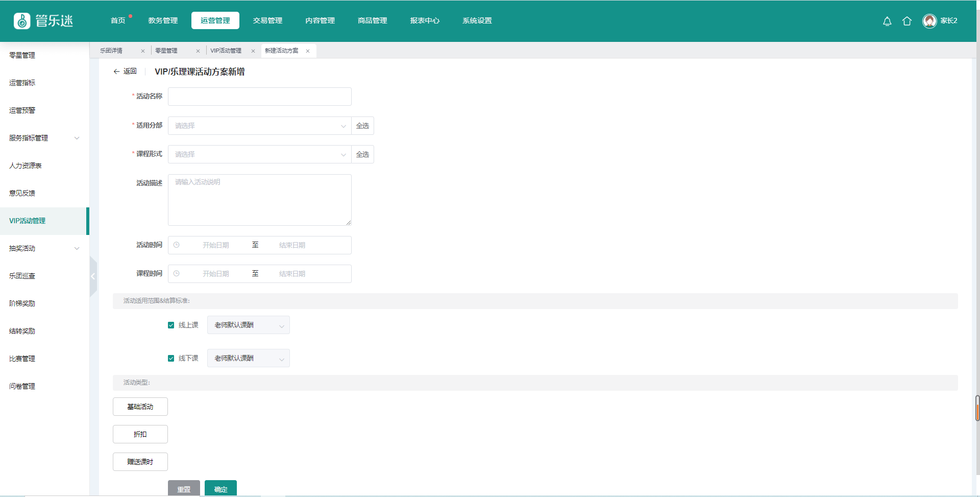Image resolution: width=980 pixels, height=497 pixels.
Task: Click the back arrow 返回
Action: pos(125,72)
